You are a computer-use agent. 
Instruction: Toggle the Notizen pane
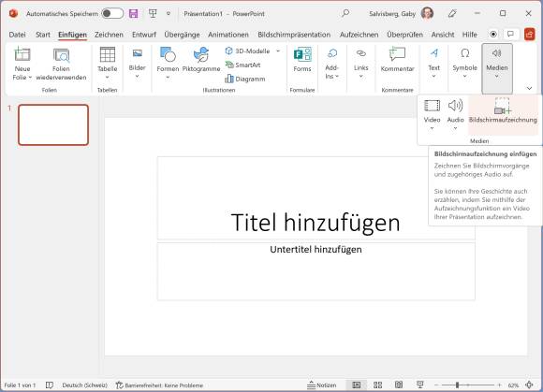coord(322,385)
